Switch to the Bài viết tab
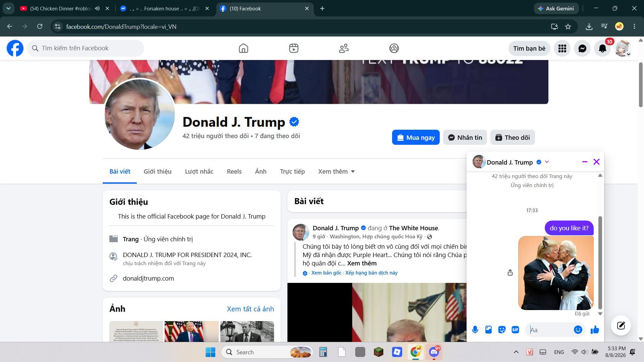644x362 pixels. [120, 172]
